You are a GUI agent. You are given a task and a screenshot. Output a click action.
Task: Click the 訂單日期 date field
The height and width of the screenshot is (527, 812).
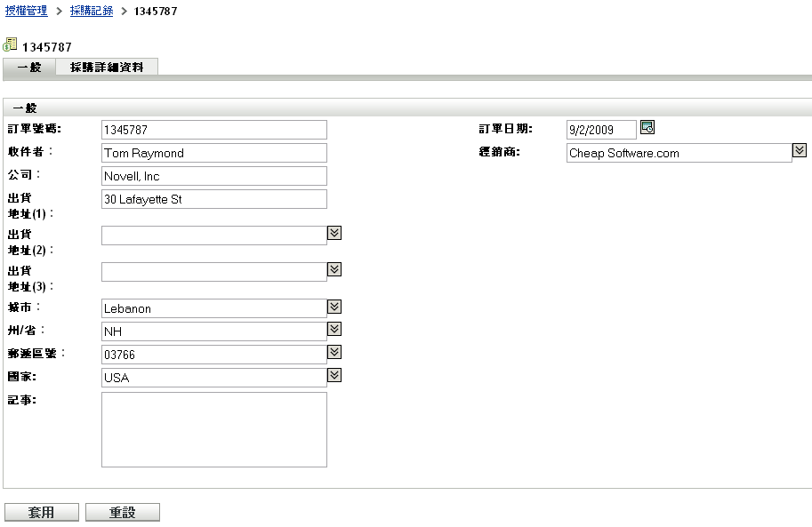[x=601, y=130]
